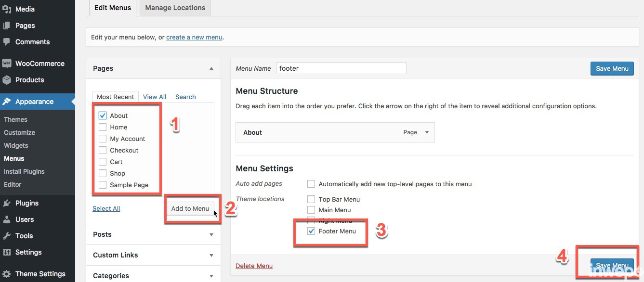Viewport: 644px width, 282px height.
Task: Click the create a new menu link
Action: click(194, 37)
